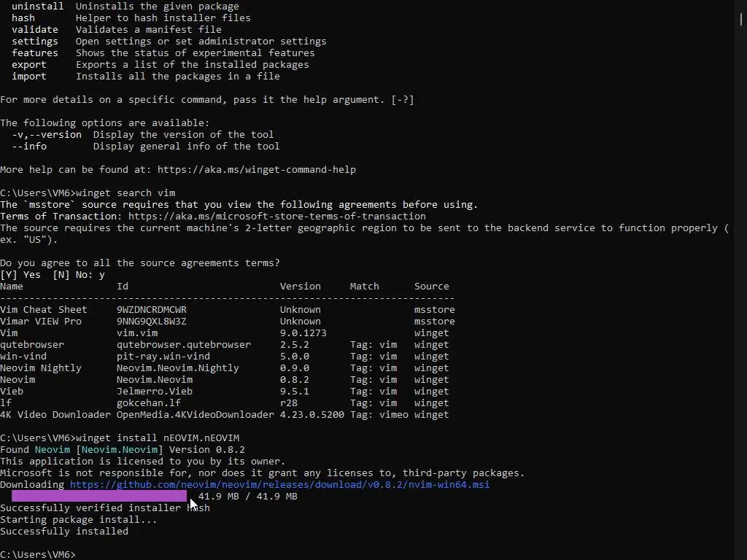Select the 'Jelmerro.Vieb' package Id
This screenshot has width=747, height=560.
point(155,391)
